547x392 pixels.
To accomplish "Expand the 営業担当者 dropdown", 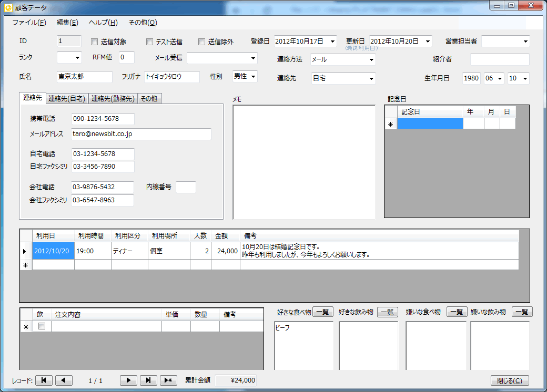I will point(525,42).
